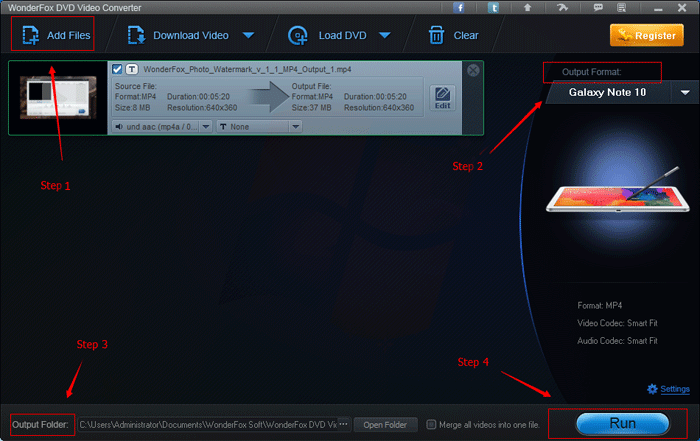The height and width of the screenshot is (441, 700).
Task: Click file name WonderFox_Photo_Watermark_v_1_1_MP4_Output_1.mp4
Action: [247, 69]
